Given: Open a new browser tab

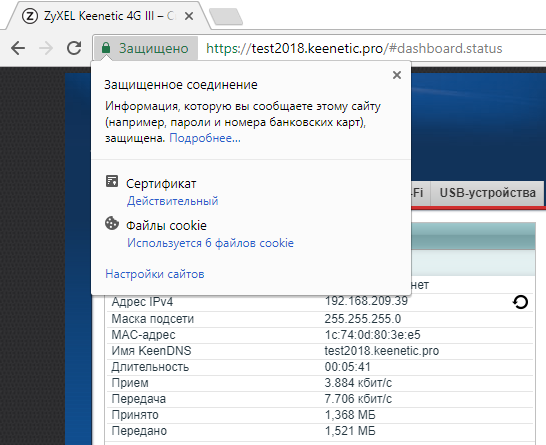Looking at the screenshot, I should [226, 16].
